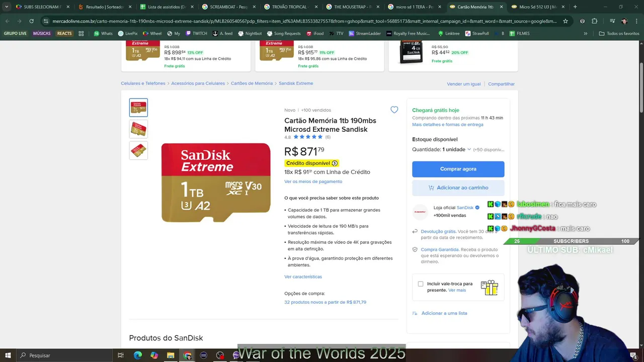Open the browser apps grid in bookmarks bar
Viewport: 644px width, 362px height.
(81, 34)
